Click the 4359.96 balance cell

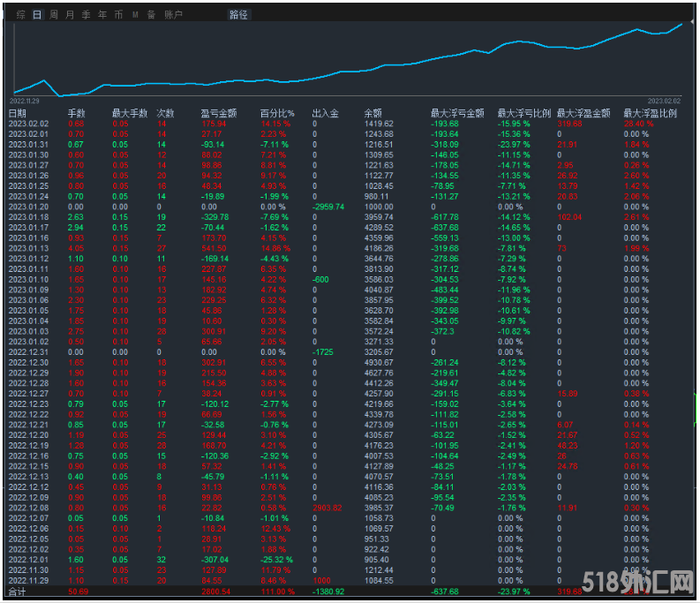point(379,238)
